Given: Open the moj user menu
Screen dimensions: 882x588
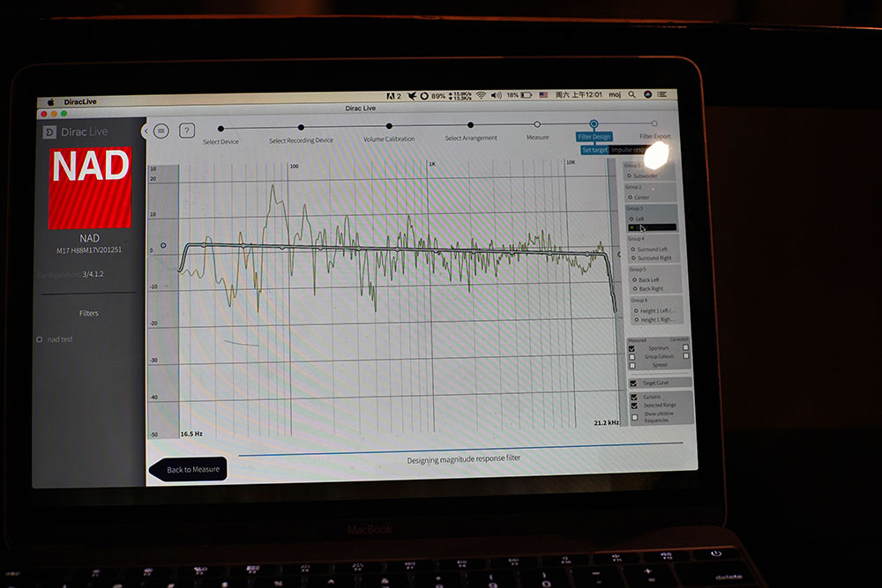Looking at the screenshot, I should pyautogui.click(x=615, y=94).
